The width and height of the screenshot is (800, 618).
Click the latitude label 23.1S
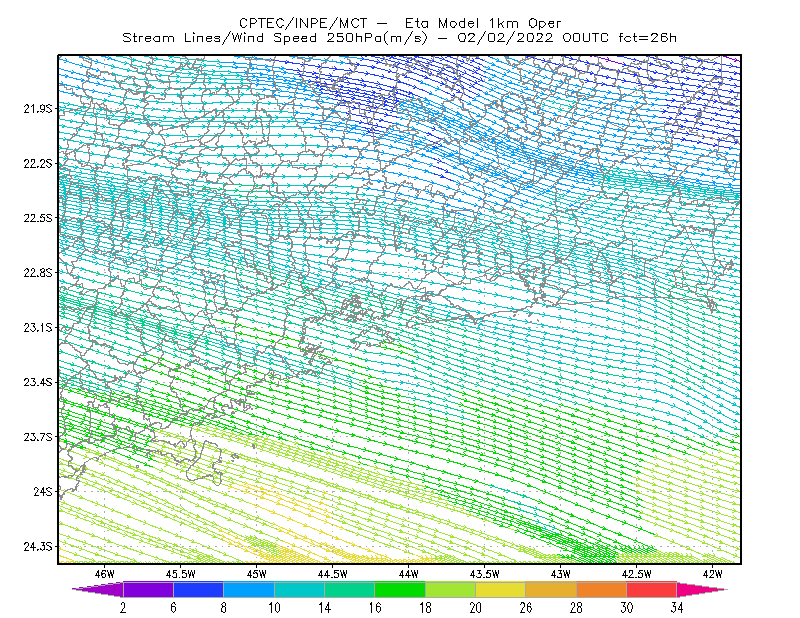(x=38, y=327)
